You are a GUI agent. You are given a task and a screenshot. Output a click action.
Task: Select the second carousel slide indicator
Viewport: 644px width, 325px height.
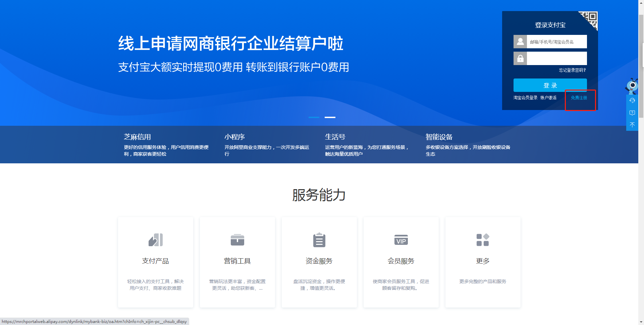tap(330, 117)
